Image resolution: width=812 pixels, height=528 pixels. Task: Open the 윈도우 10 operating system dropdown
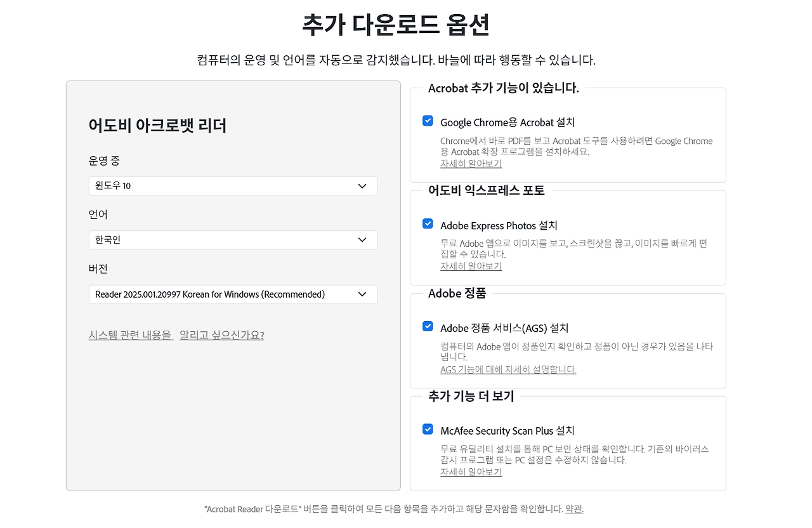click(233, 186)
